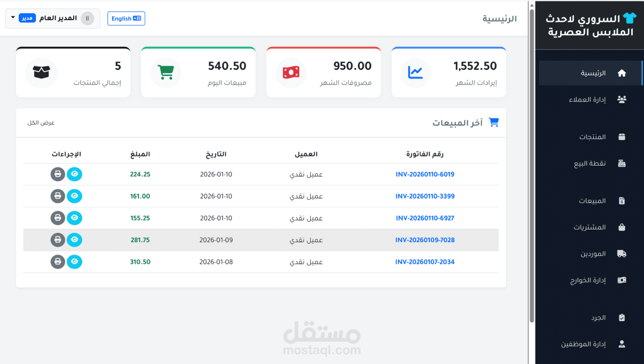The image size is (644, 364).
Task: Click the money icon beside إدارة الخوارج
Action: coord(622,280)
